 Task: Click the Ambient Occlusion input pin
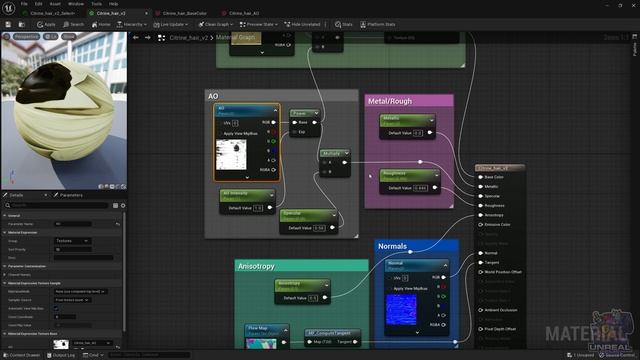click(480, 310)
